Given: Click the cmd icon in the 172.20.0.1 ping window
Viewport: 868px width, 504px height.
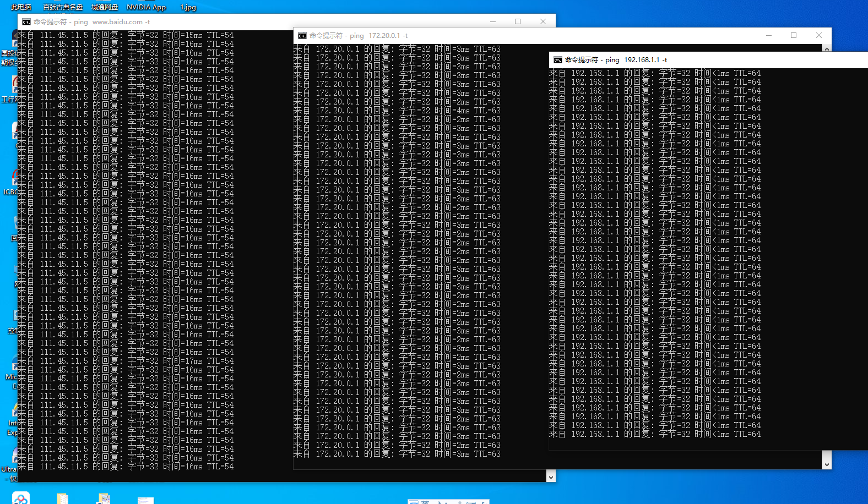Looking at the screenshot, I should (302, 36).
